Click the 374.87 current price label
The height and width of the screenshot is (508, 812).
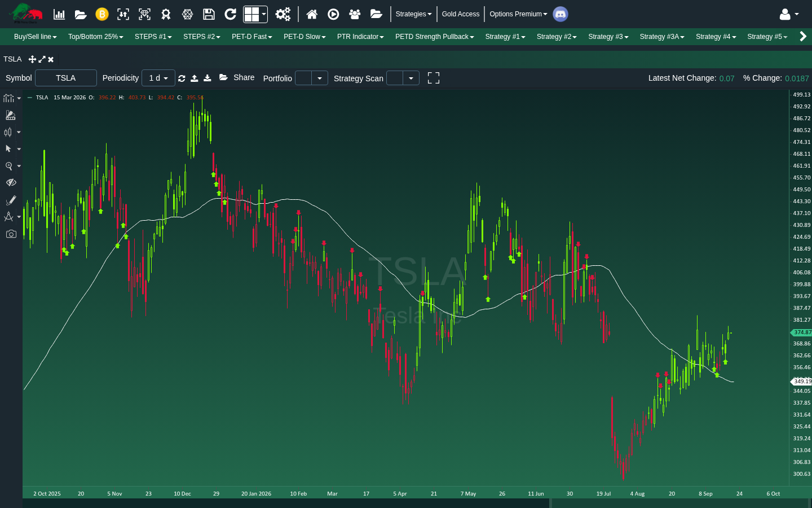[x=801, y=332]
